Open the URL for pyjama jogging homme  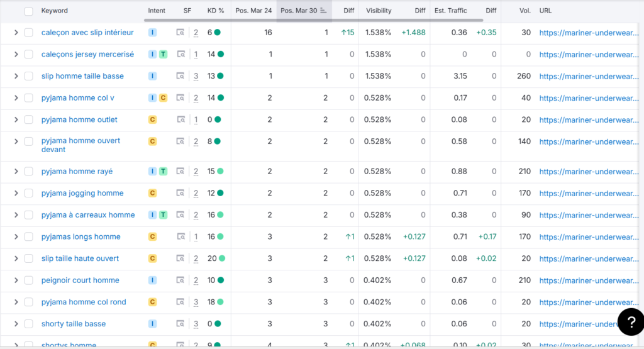(589, 193)
